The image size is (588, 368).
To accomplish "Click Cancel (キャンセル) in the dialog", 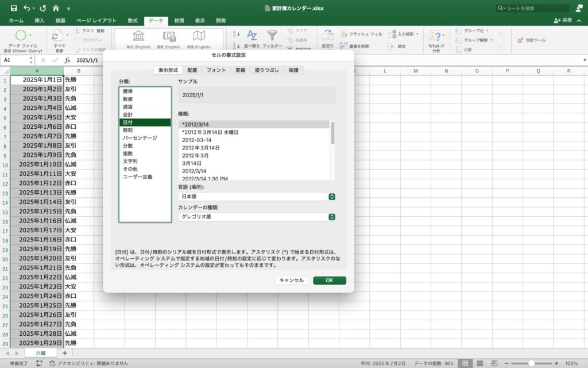I will coord(291,280).
